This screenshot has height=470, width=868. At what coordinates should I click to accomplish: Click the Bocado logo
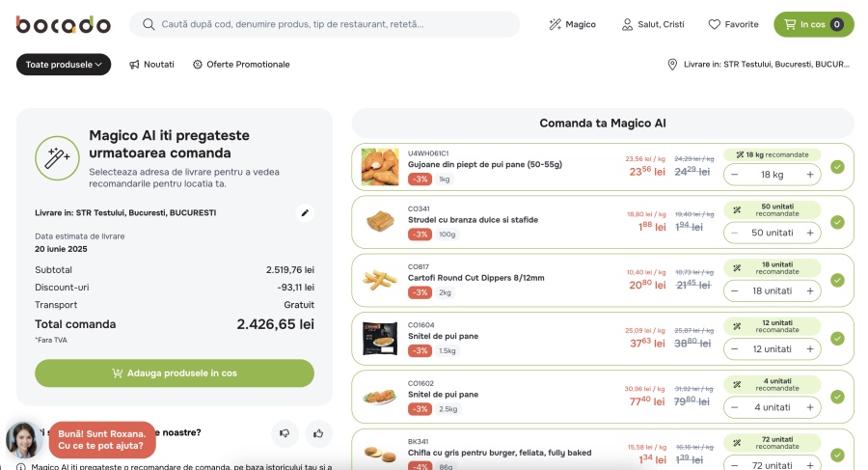(x=63, y=24)
